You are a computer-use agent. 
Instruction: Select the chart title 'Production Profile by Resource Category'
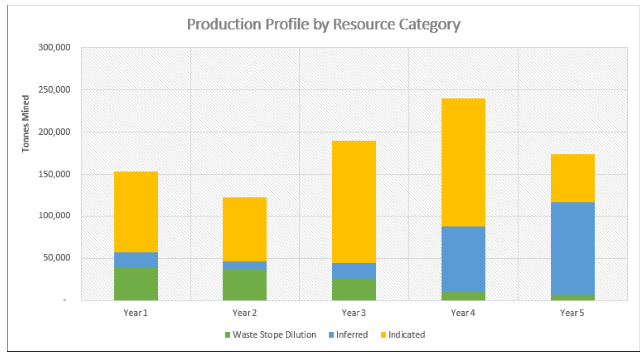pyautogui.click(x=323, y=24)
